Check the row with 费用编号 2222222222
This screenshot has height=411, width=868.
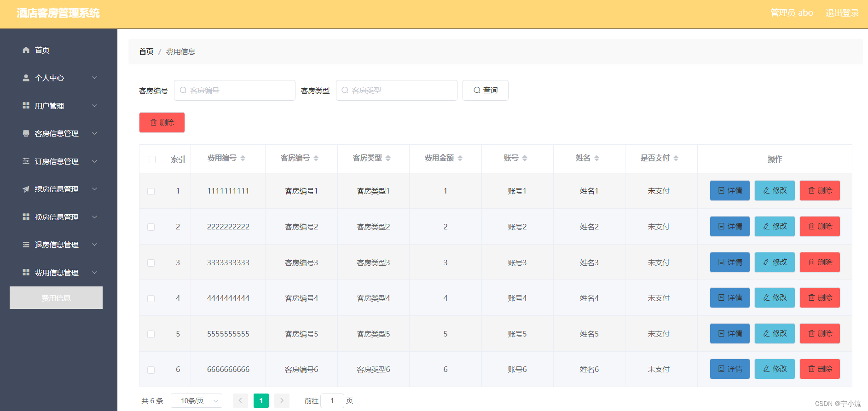(151, 227)
